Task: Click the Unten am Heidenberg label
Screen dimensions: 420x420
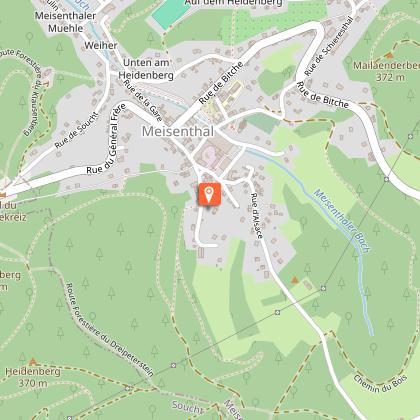Action: click(146, 69)
